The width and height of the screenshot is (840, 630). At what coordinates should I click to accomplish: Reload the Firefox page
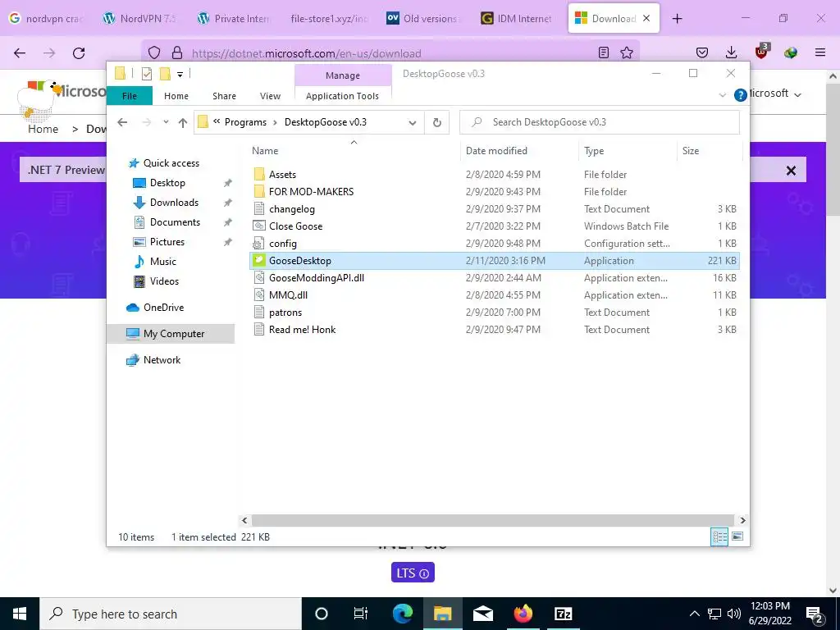pos(79,53)
